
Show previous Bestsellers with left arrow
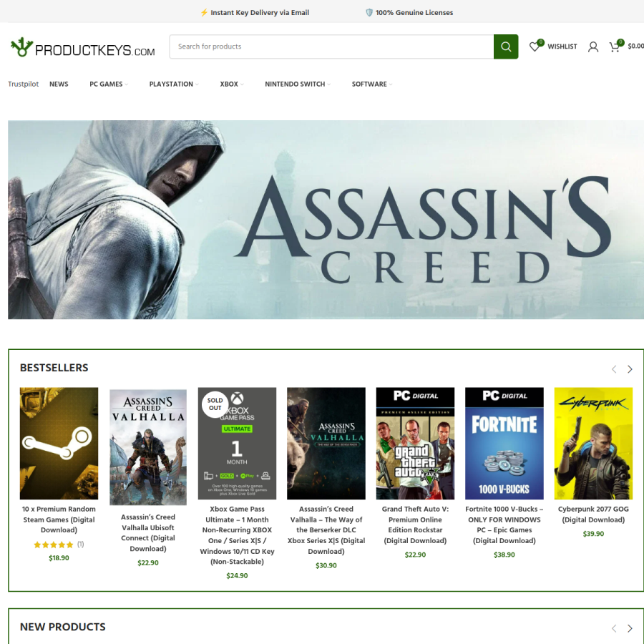coord(614,369)
